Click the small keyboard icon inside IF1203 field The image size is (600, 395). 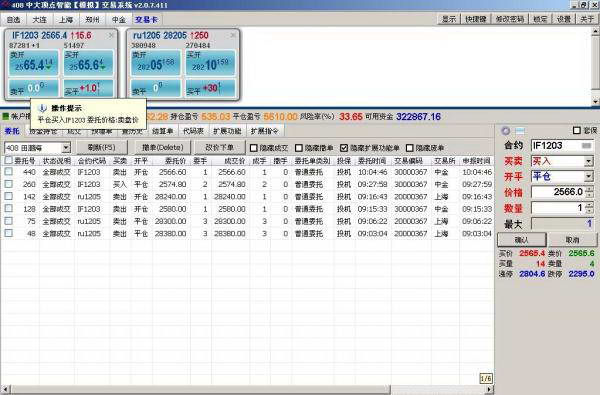[586, 145]
